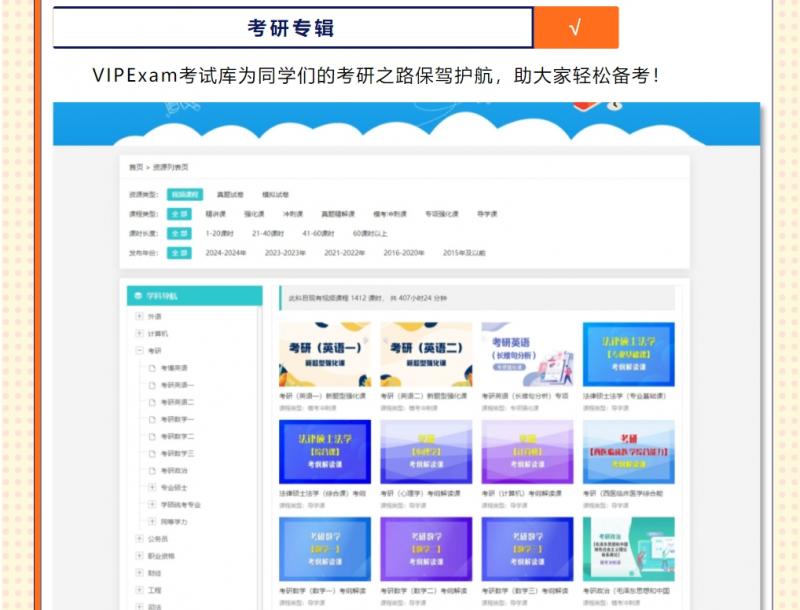
Task: Click the 考研数学（数学二）考纲解读 title link
Action: (423, 591)
